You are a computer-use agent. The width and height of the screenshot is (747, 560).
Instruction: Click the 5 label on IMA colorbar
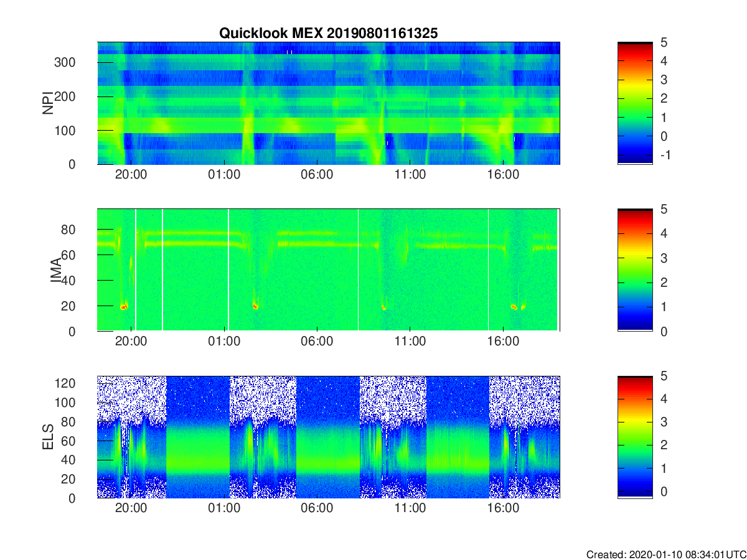tap(663, 210)
